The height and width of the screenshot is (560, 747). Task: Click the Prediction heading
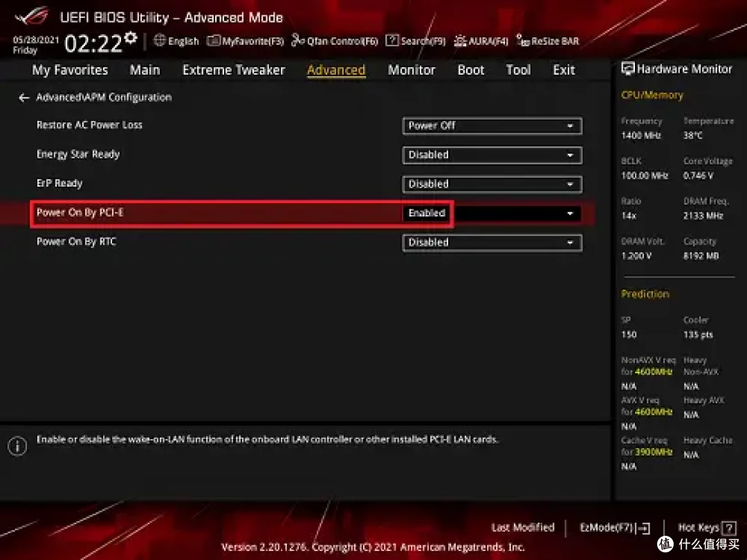pyautogui.click(x=645, y=294)
